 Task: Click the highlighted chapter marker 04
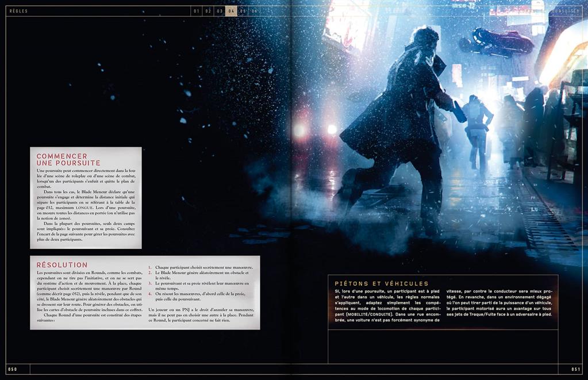point(230,10)
